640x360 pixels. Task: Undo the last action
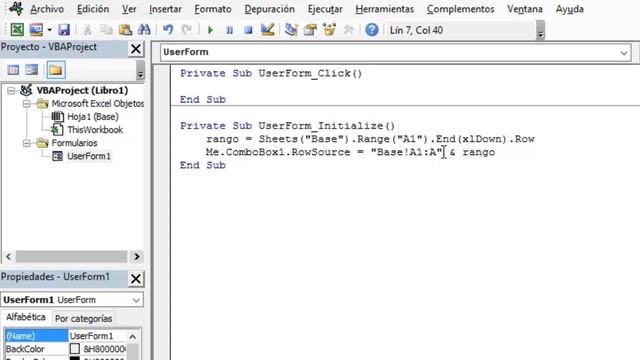(168, 30)
